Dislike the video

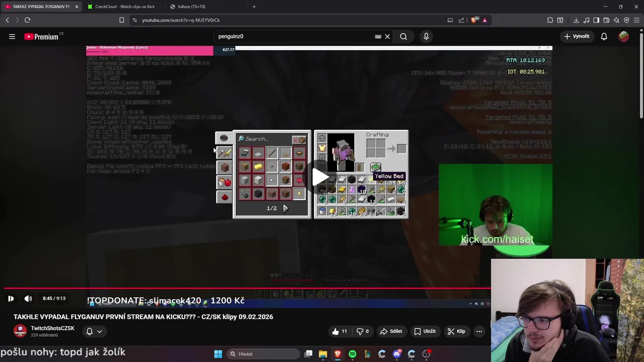[363, 331]
